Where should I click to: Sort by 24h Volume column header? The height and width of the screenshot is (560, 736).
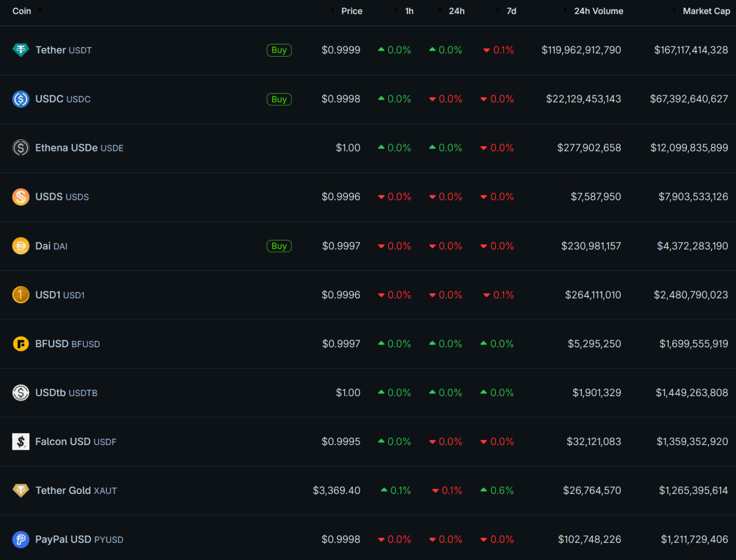click(x=598, y=11)
